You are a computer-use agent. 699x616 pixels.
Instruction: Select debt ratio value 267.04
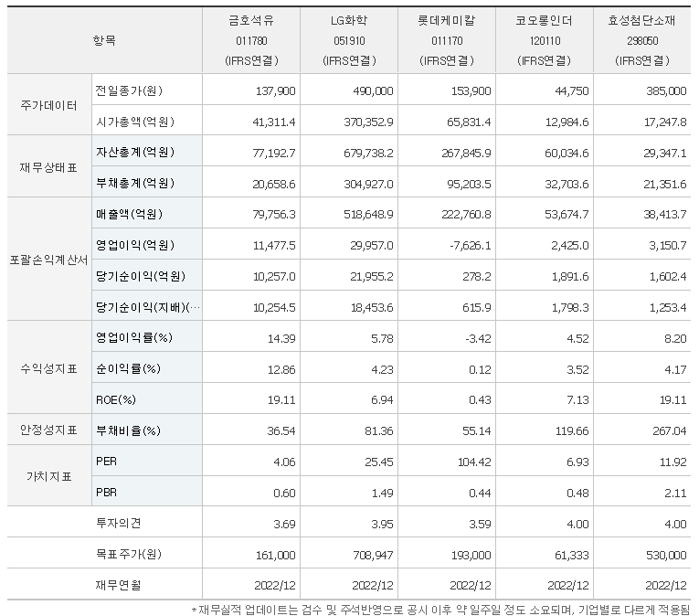tap(670, 430)
